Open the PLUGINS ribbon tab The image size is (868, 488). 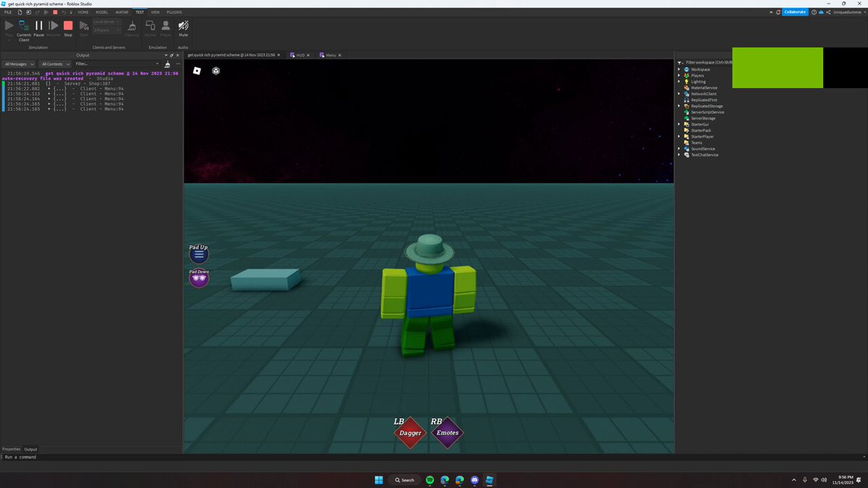click(x=174, y=12)
